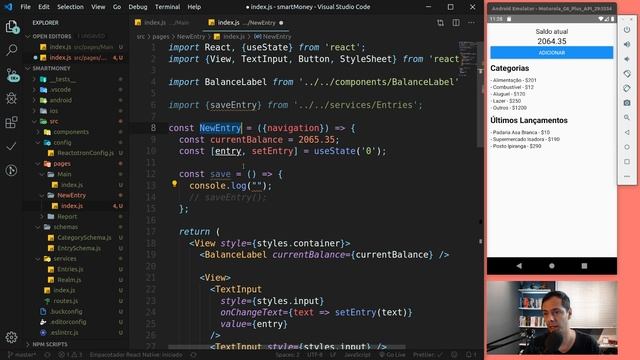The image size is (640, 360).
Task: Click the editor vertical scrollbar
Action: [x=480, y=93]
